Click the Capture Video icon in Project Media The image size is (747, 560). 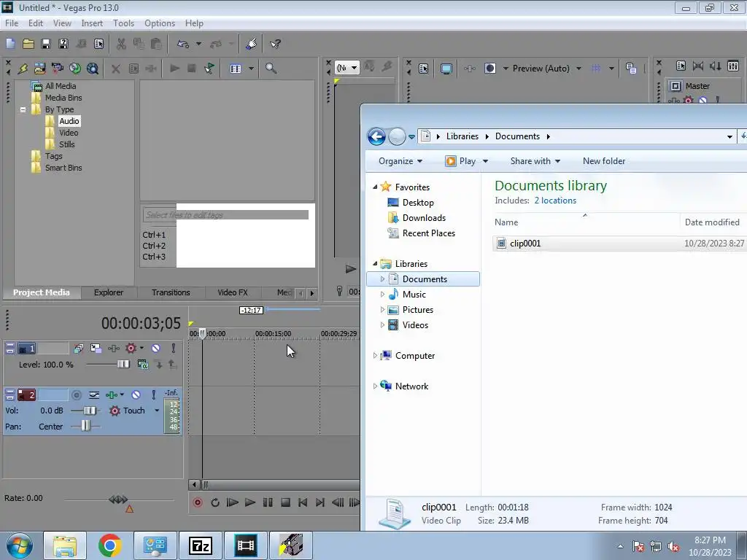tap(57, 68)
